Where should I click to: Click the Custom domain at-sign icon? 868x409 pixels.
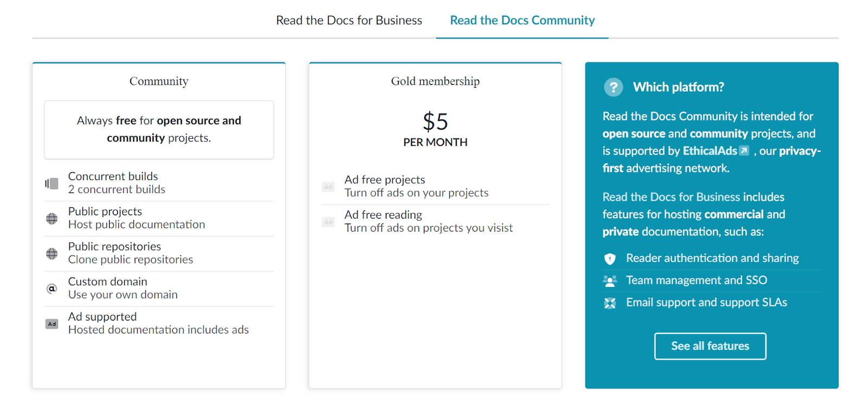click(x=52, y=289)
